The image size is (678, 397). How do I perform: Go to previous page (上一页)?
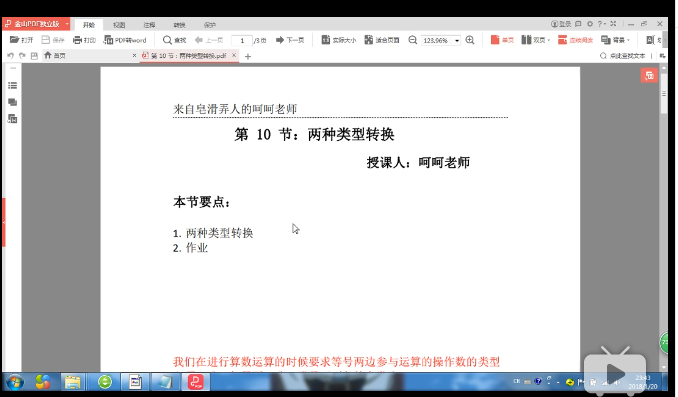click(x=209, y=40)
